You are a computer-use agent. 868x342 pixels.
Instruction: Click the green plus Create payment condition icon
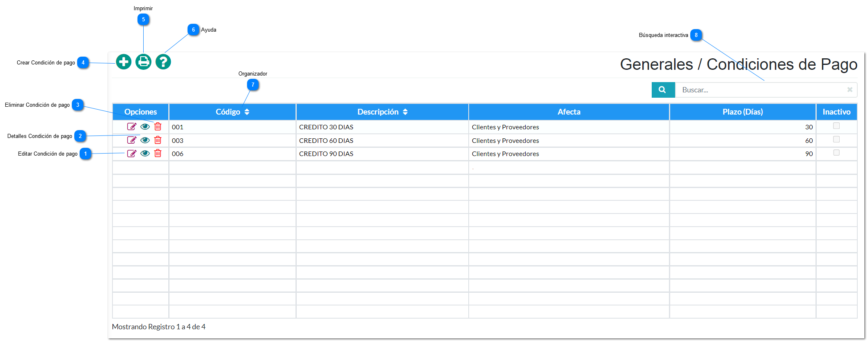[124, 62]
